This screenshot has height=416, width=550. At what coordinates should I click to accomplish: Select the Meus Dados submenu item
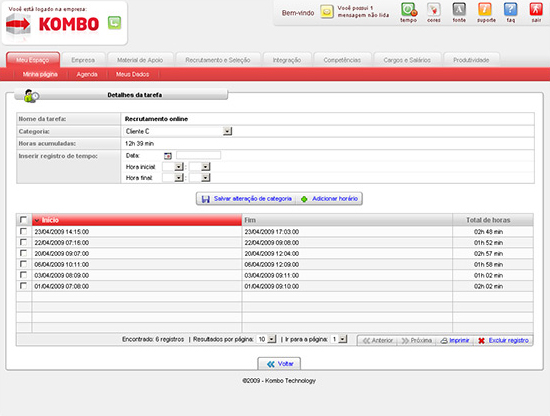132,74
